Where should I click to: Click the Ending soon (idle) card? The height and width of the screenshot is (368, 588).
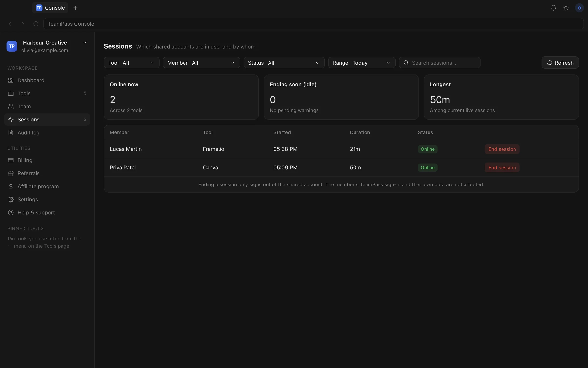341,97
